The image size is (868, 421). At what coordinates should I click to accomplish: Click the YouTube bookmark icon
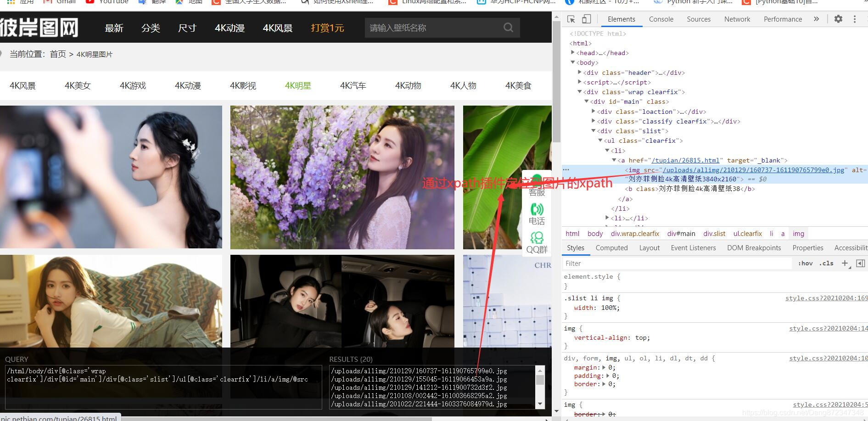point(90,2)
